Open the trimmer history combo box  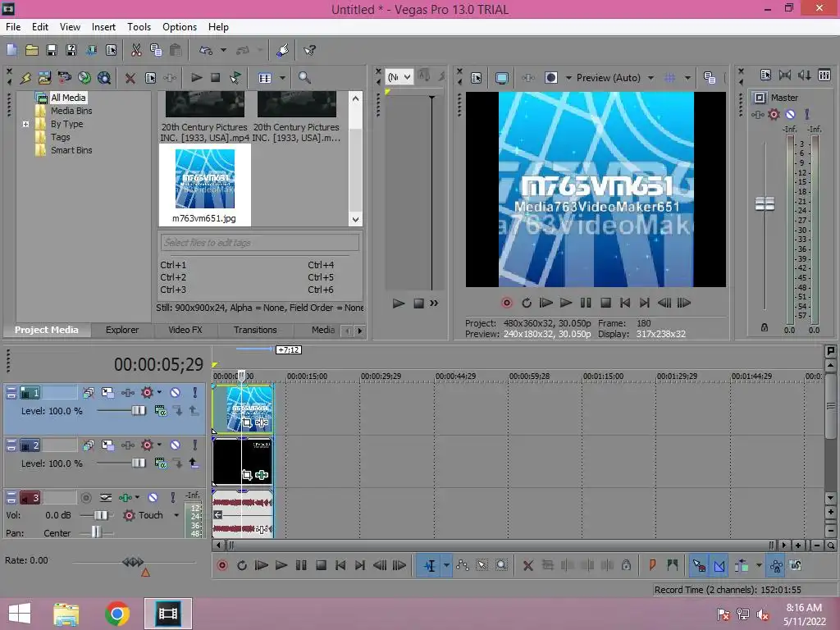point(399,77)
